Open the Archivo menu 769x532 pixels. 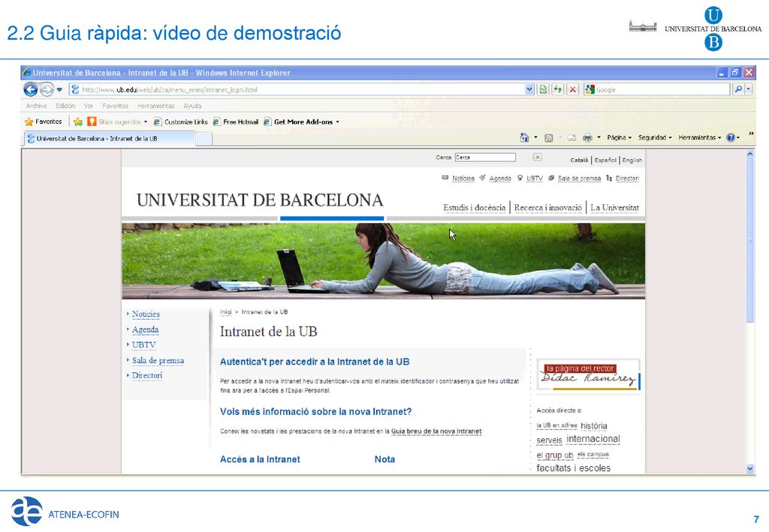36,106
